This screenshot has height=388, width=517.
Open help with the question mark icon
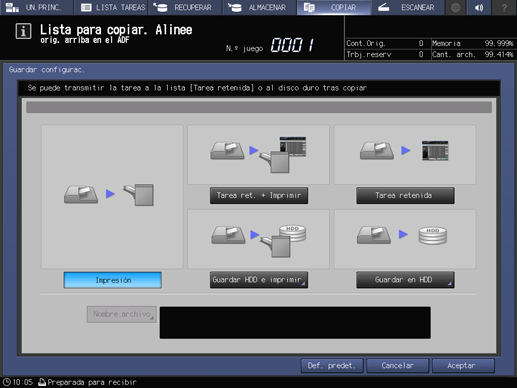pyautogui.click(x=504, y=7)
